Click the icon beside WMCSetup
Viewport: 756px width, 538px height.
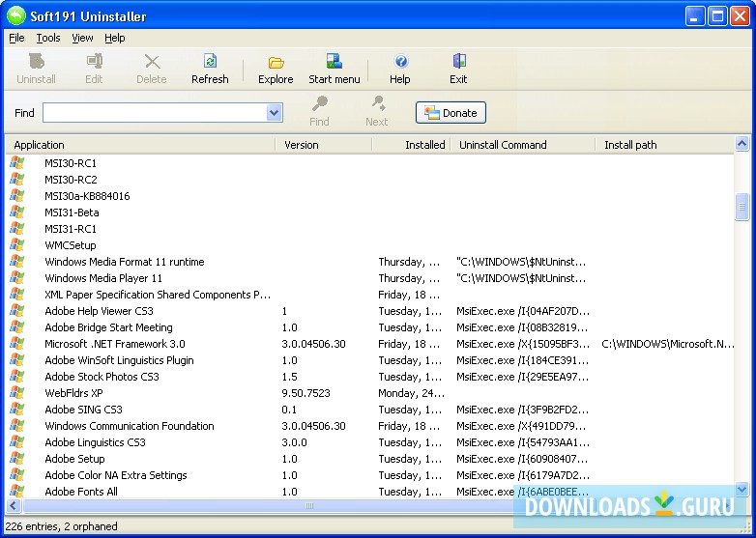(16, 244)
